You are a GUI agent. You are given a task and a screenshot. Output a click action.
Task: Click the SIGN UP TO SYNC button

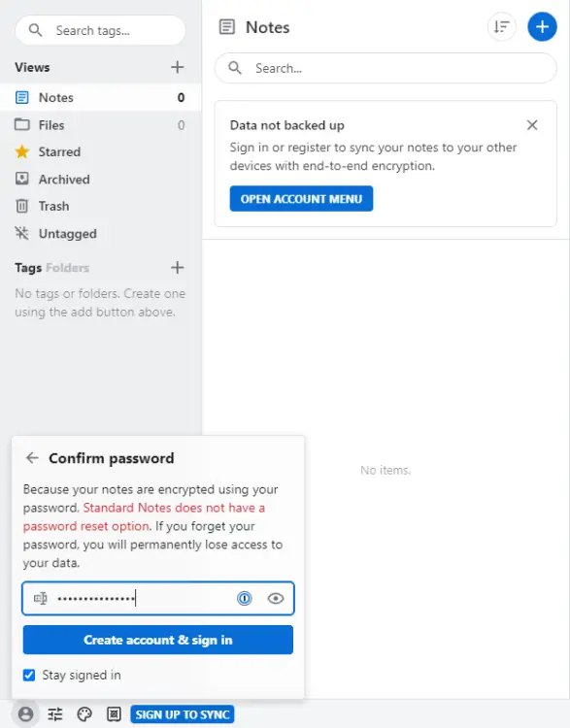pos(183,714)
